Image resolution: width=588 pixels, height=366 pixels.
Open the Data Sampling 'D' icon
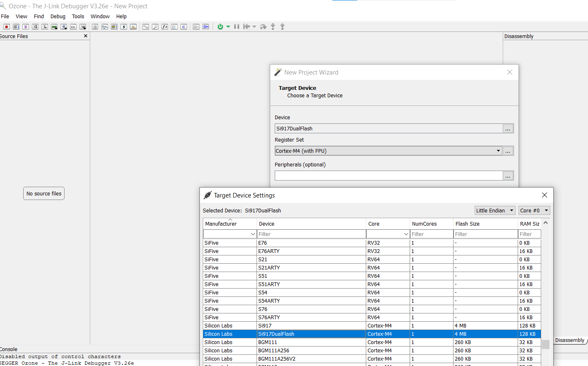click(26, 26)
